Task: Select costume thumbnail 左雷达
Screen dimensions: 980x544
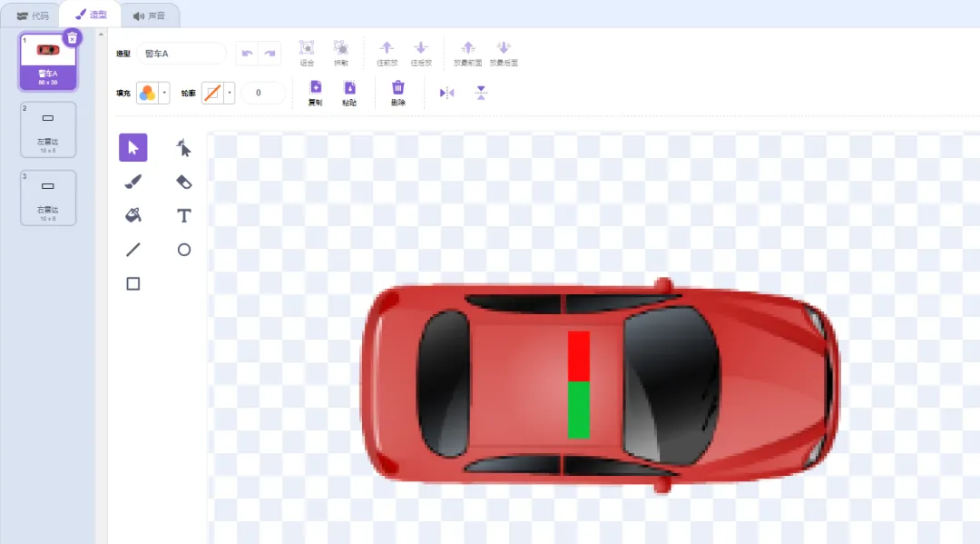Action: (x=48, y=130)
